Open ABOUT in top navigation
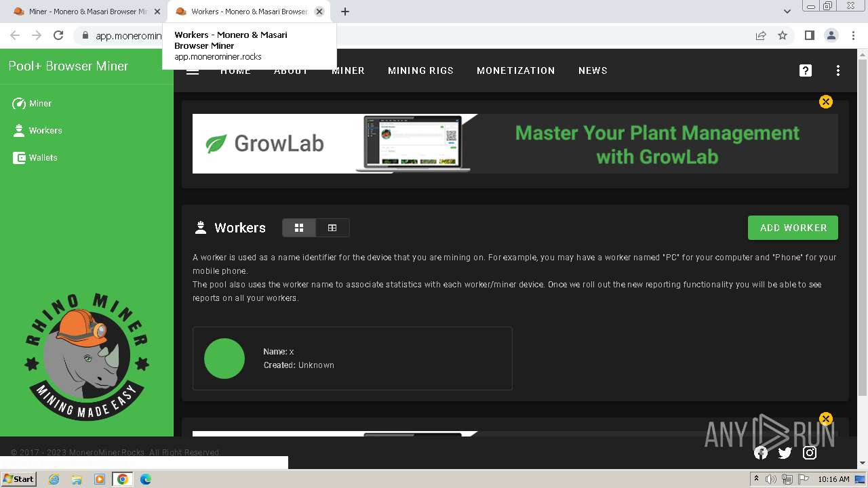This screenshot has width=868, height=488. pos(291,70)
